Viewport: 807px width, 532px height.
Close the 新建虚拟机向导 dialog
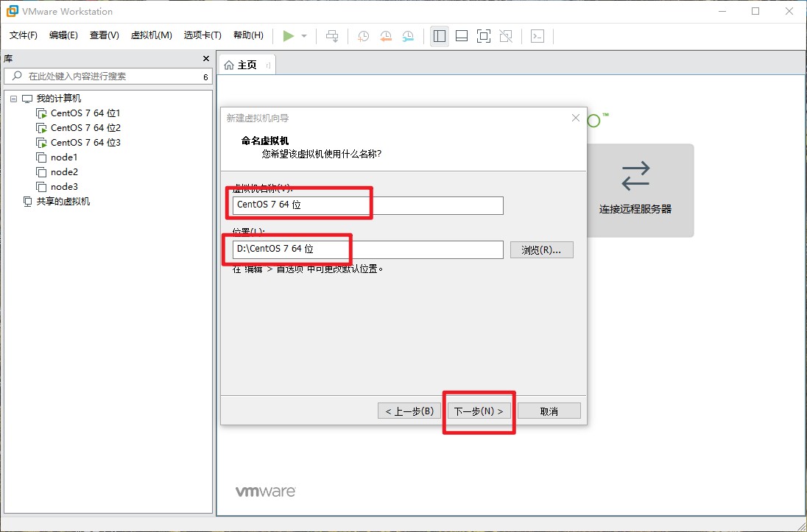click(x=575, y=118)
